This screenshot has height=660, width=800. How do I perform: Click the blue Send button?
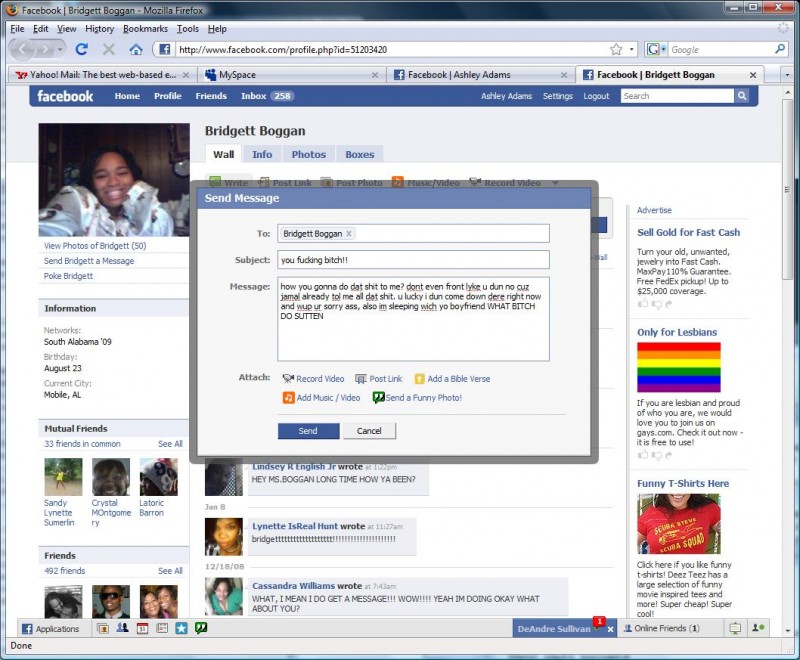pos(308,431)
